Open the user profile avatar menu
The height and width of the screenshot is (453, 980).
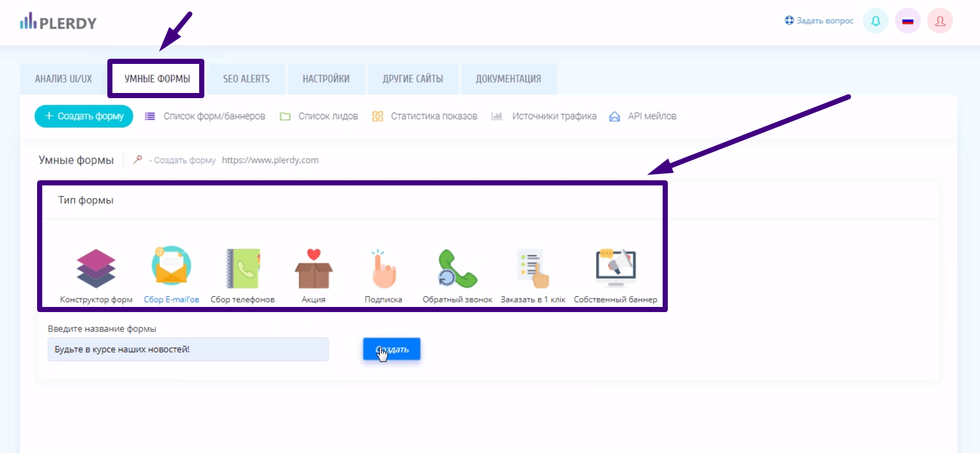(x=939, y=21)
